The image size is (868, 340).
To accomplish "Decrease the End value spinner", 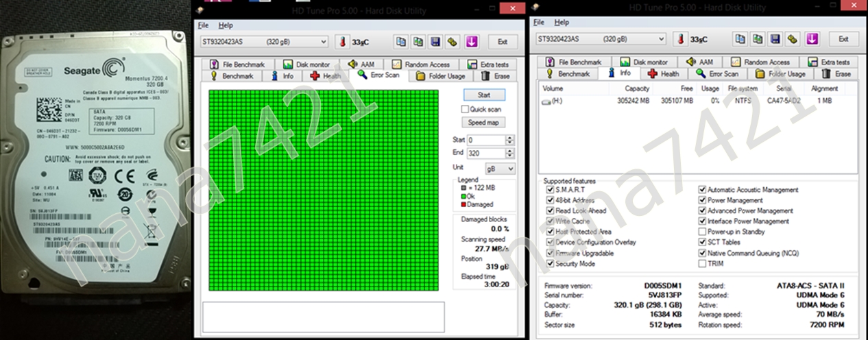I will click(509, 156).
